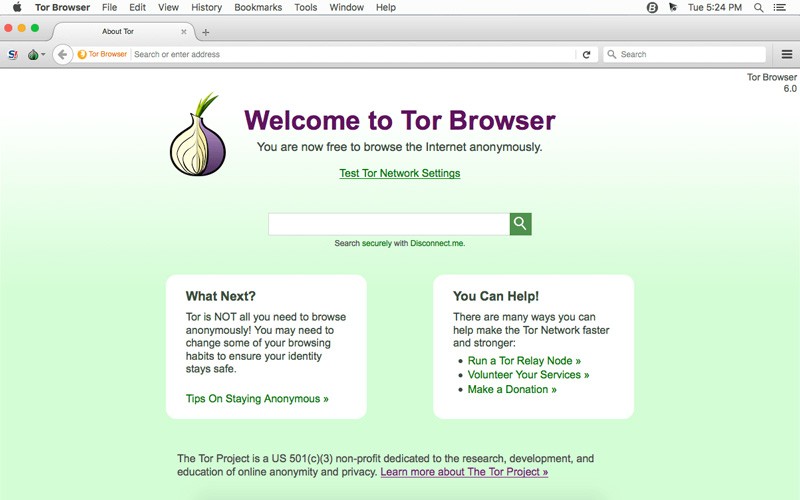800x500 pixels.
Task: Open the Help menu
Action: tap(386, 7)
